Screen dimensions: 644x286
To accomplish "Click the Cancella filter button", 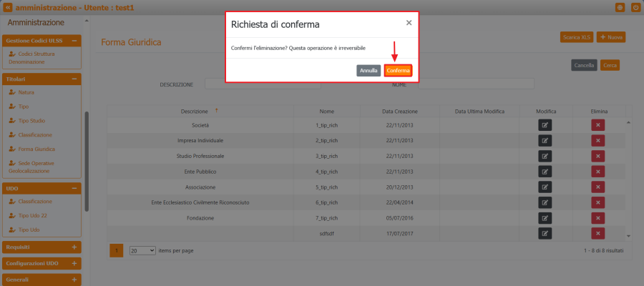I will 584,65.
